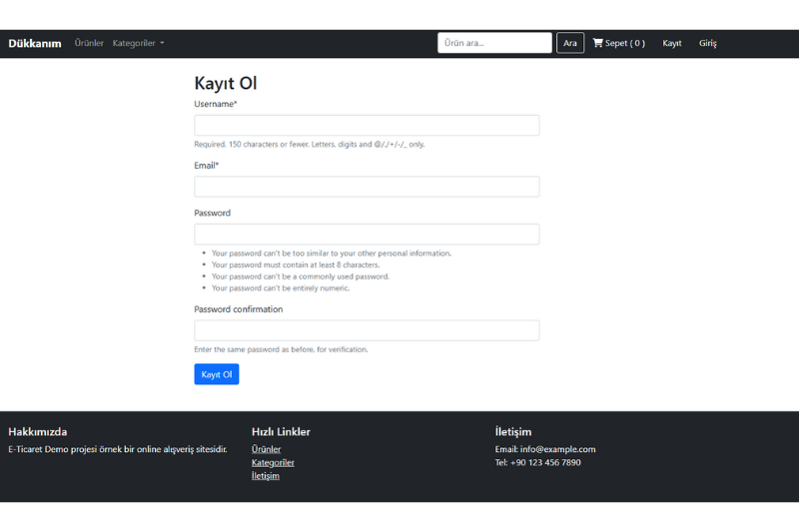Open the Dükkanım home brand link
The height and width of the screenshot is (532, 799).
coord(35,43)
